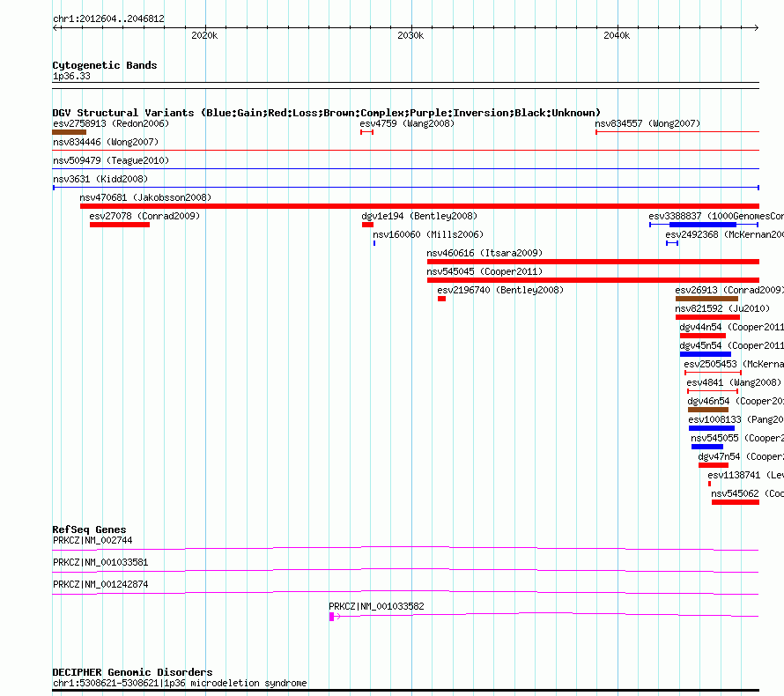Screen dimensions: 784x696
Task: Click the nsv460616 (Itsara2009) label
Action: [484, 253]
